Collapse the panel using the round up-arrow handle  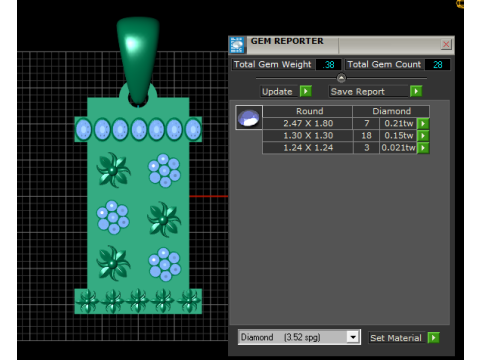[341, 78]
